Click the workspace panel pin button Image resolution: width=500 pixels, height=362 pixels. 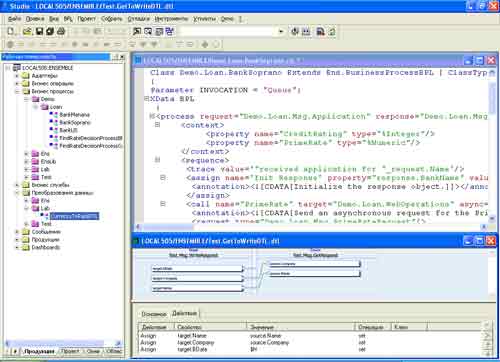click(115, 57)
